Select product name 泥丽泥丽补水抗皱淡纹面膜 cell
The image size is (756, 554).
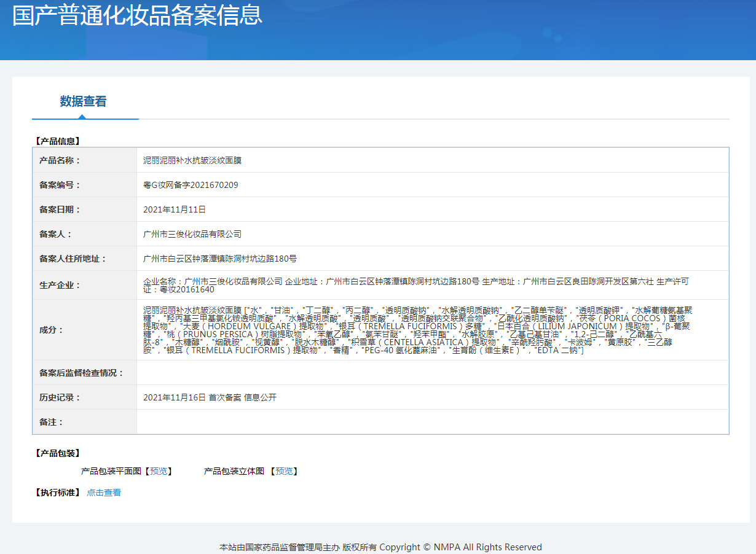point(192,160)
